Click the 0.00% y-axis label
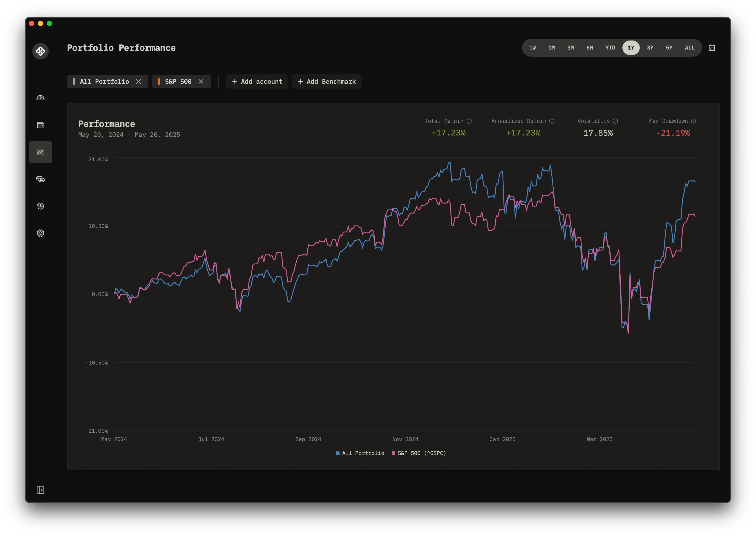This screenshot has height=536, width=756. (x=100, y=294)
